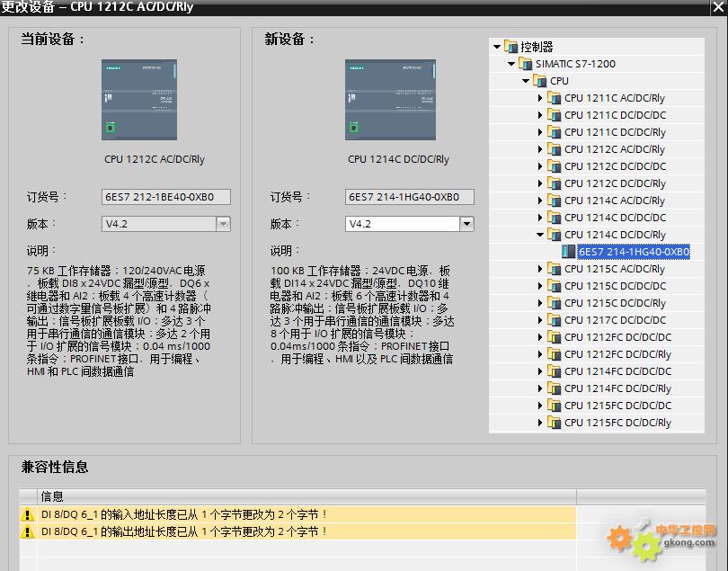This screenshot has width=728, height=571.
Task: Click the CPU 1215FC DC/DC/DC folder icon
Action: point(554,406)
